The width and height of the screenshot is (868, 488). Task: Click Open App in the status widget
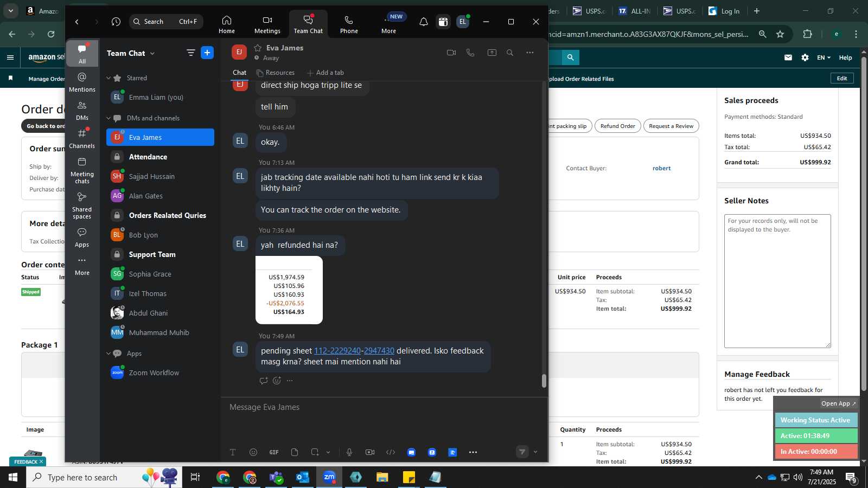click(838, 403)
